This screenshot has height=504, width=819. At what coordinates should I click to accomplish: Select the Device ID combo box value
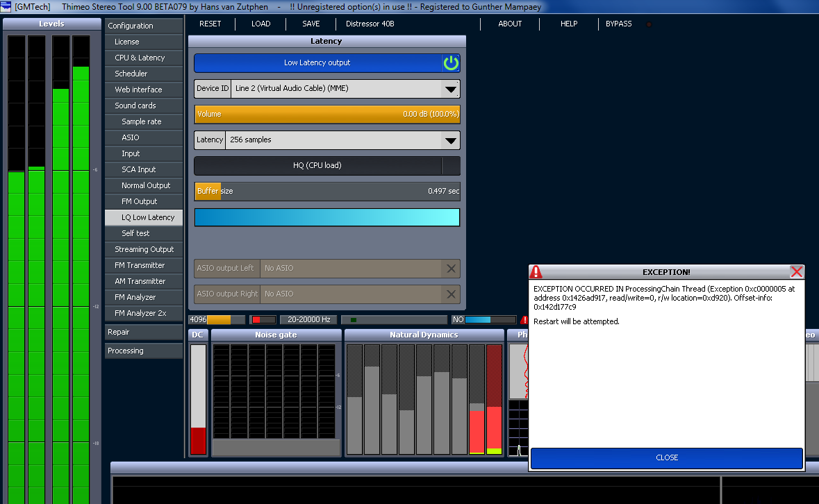(337, 89)
